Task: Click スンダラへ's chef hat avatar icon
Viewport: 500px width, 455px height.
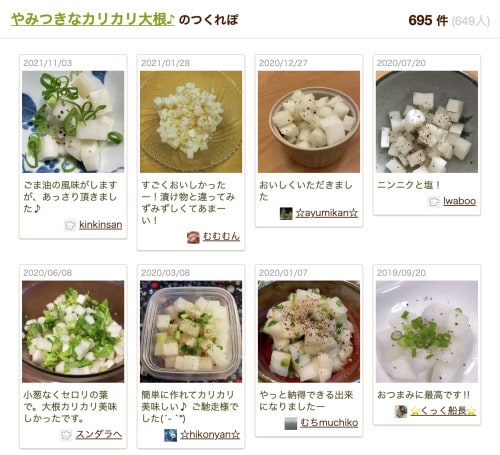Action: point(66,435)
